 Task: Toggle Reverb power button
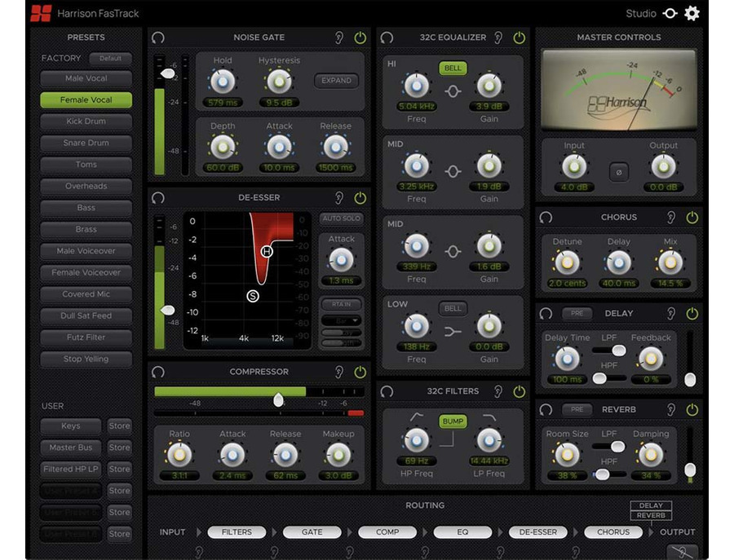pos(692,410)
